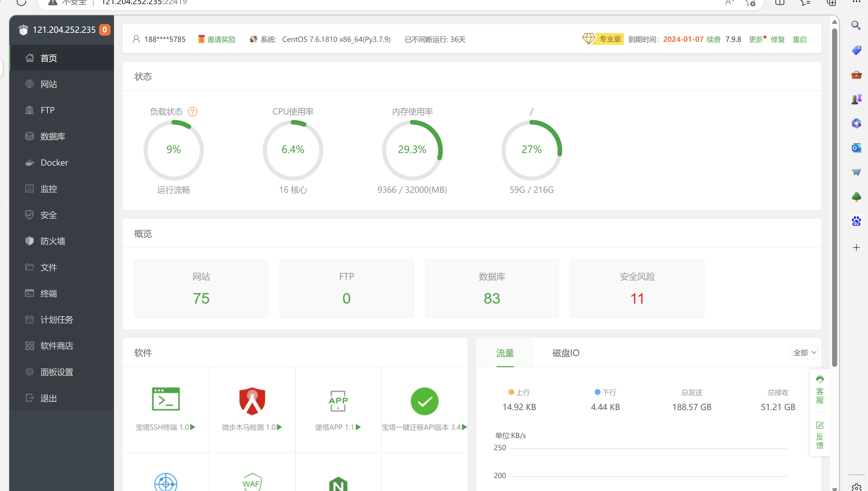Image resolution: width=868 pixels, height=491 pixels.
Task: Click the 27% disk usage gauge
Action: point(532,150)
